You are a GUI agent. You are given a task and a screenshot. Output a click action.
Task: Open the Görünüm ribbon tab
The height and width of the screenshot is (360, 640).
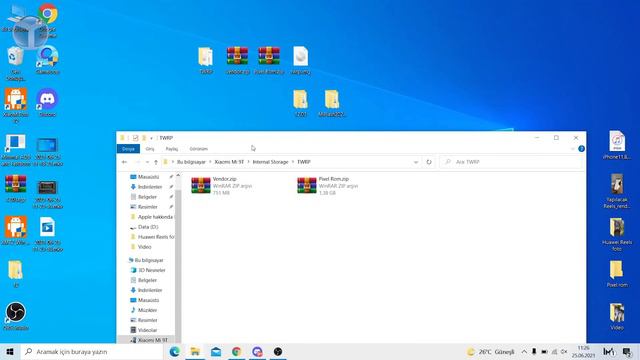coord(199,149)
